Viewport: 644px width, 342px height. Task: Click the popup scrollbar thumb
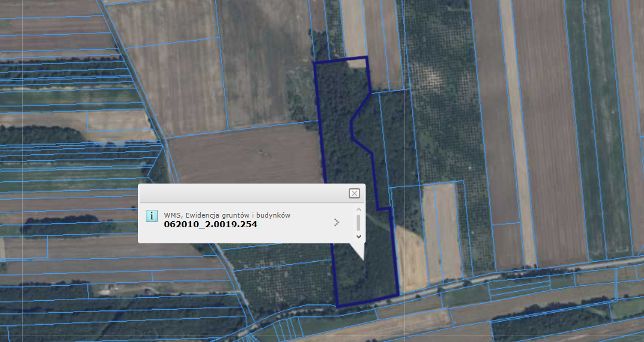358,222
